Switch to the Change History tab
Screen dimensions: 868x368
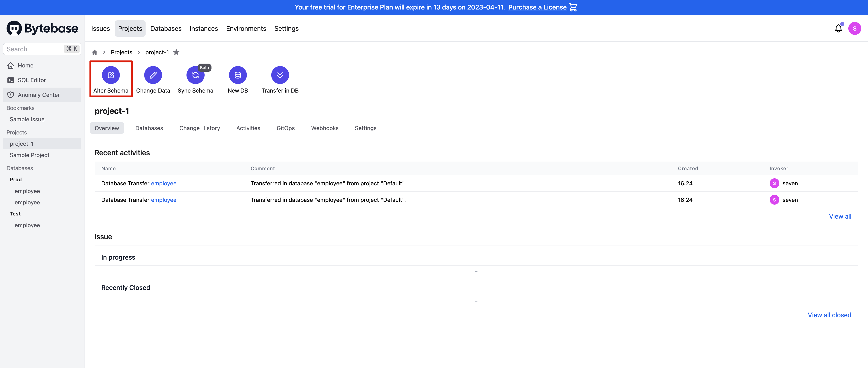199,128
